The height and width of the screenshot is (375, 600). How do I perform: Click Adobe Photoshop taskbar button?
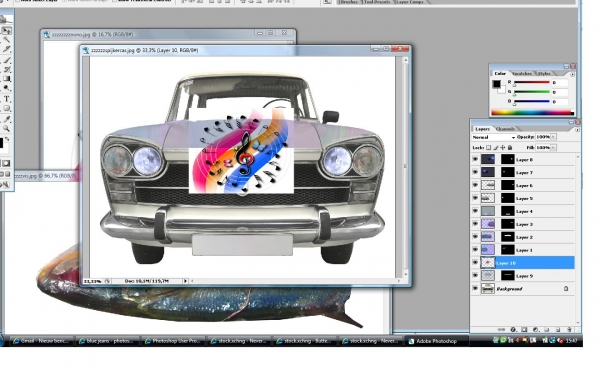point(436,341)
